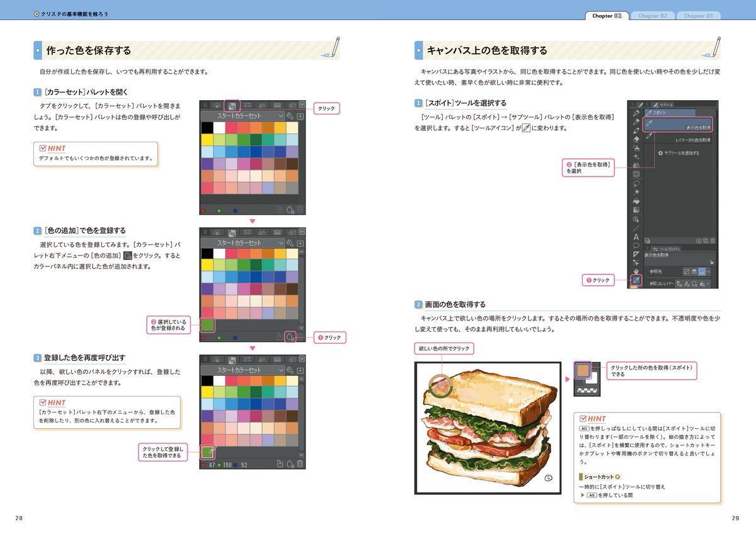756x534 pixels.
Task: Toggle an exclusion icon next to 参照しないレイヤー
Action: (679, 283)
